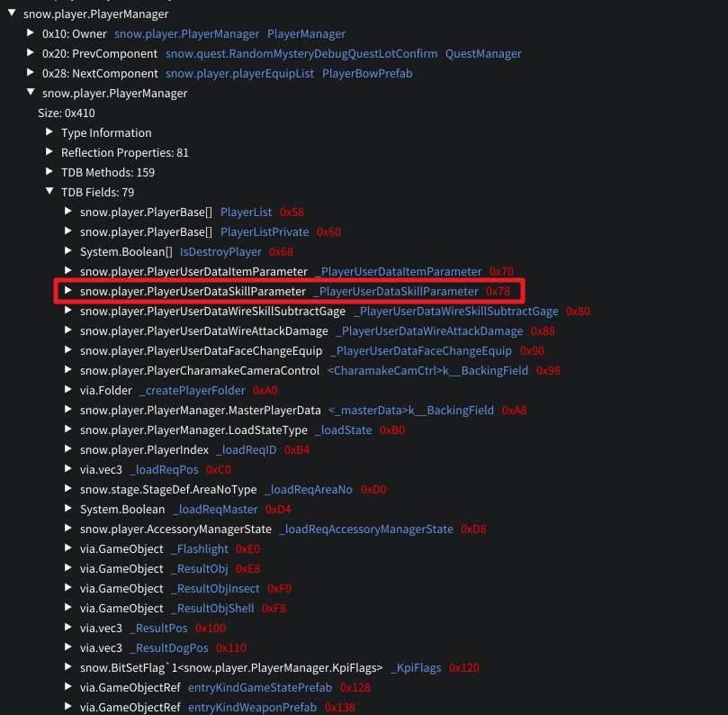Click the _createPlayerFolder field name
This screenshot has width=728, height=715.
(193, 391)
